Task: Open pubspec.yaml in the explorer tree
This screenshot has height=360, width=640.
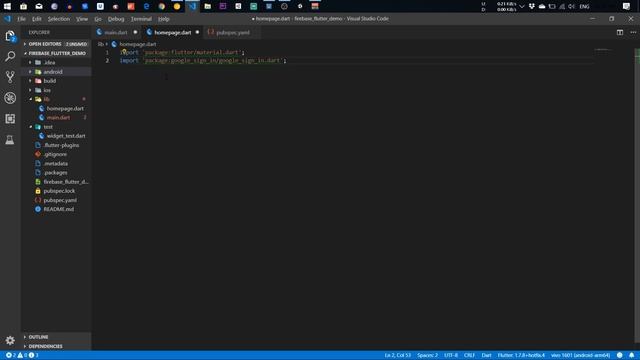Action: tap(60, 200)
